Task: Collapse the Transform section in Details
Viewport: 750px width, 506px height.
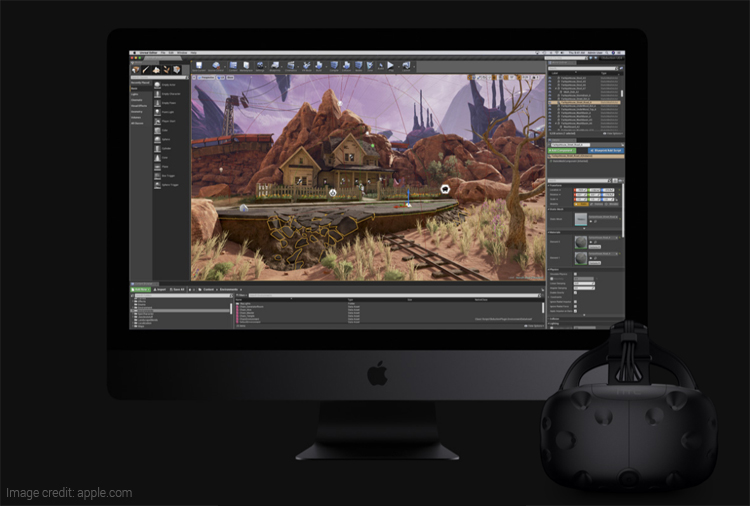Action: [x=550, y=183]
